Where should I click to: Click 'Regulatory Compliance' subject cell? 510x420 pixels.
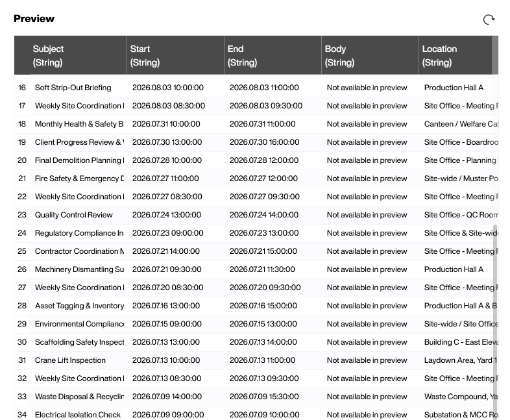tap(79, 233)
